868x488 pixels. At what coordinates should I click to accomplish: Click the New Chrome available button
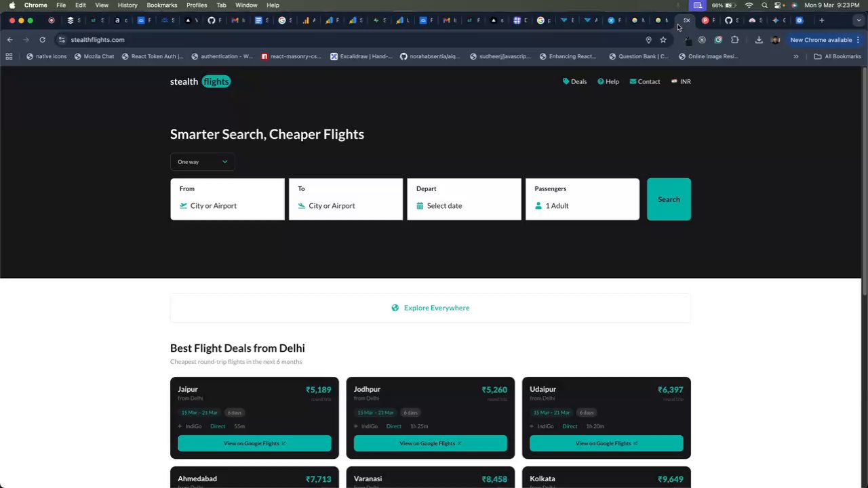825,40
